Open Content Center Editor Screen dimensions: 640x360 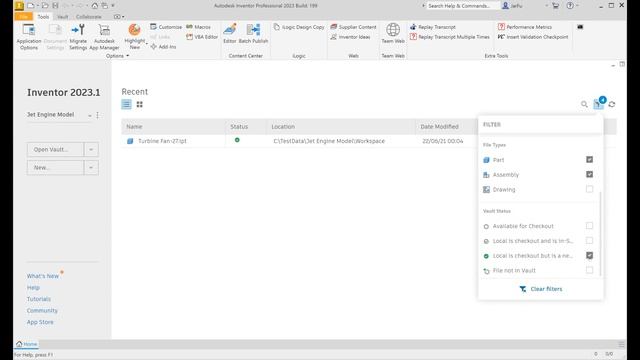click(230, 33)
